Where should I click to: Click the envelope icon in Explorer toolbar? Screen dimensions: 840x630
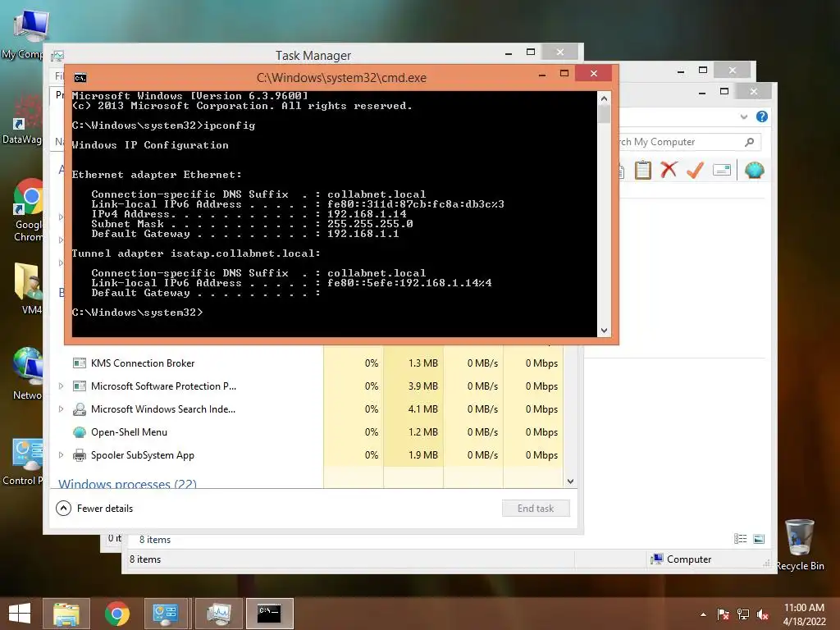tap(722, 171)
